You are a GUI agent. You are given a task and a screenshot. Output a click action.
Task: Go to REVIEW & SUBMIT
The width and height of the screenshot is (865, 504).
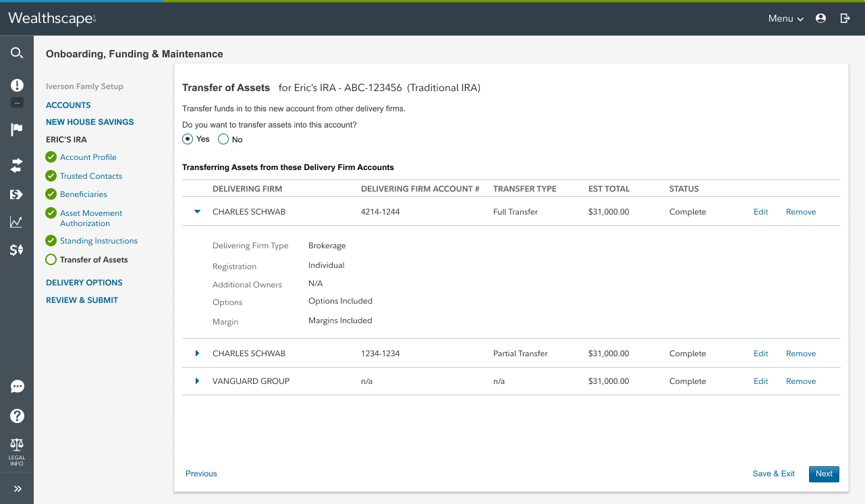tap(82, 300)
